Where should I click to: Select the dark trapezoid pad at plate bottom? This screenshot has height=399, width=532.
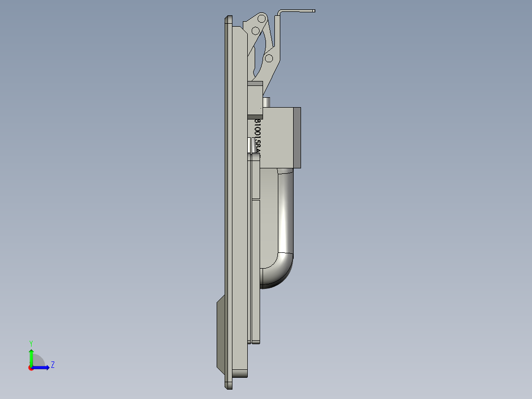(x=221, y=335)
